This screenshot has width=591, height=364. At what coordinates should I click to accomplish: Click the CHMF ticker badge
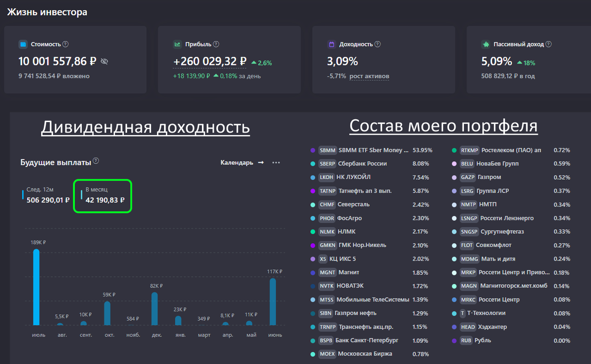(327, 204)
